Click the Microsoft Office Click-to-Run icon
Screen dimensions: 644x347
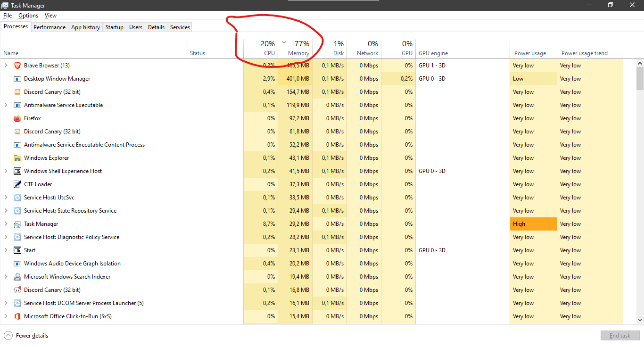click(17, 316)
